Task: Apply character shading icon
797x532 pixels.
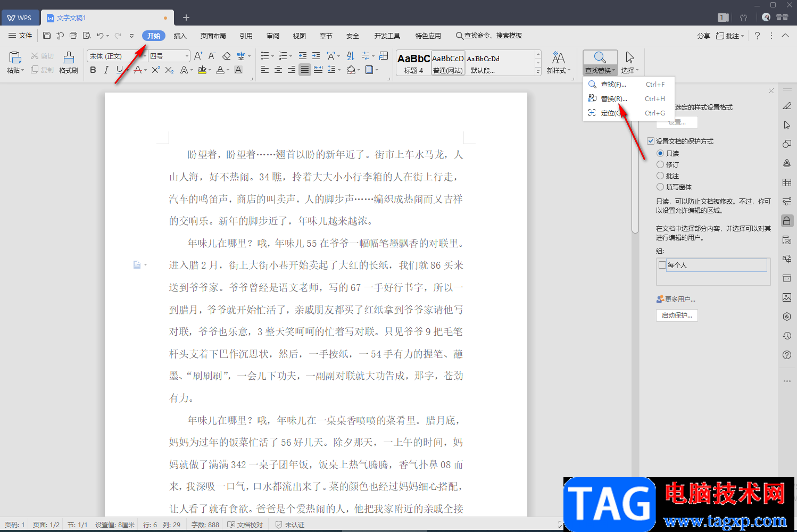Action: 238,70
